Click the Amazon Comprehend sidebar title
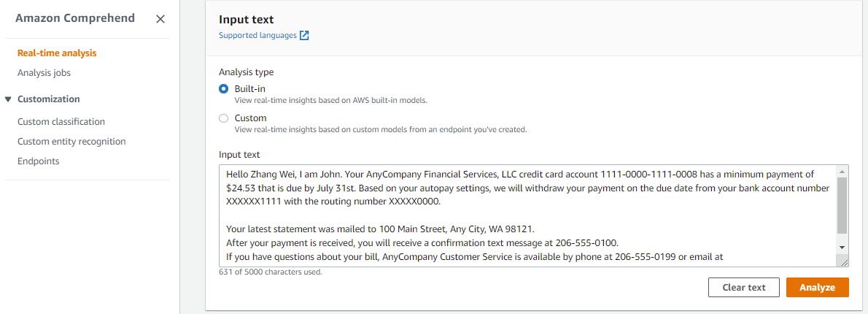This screenshot has width=868, height=314. (x=75, y=19)
